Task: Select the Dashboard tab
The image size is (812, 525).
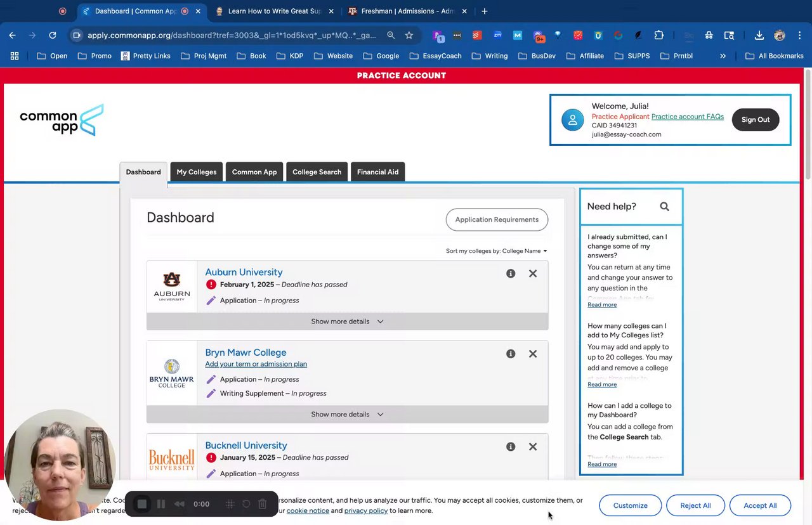Action: point(143,172)
